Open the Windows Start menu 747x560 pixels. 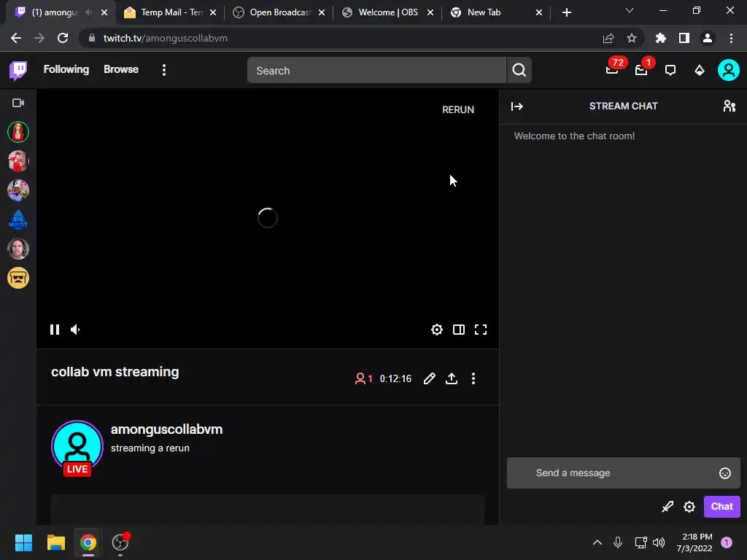[x=23, y=542]
